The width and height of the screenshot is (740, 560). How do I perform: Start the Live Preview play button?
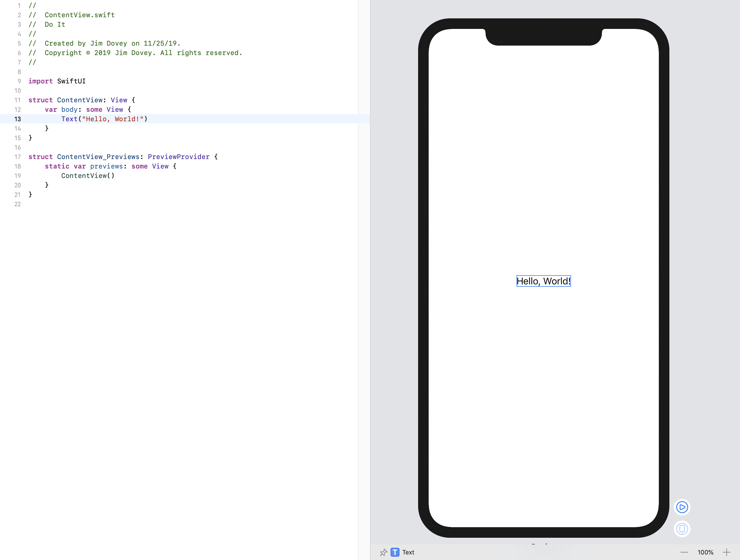(682, 507)
